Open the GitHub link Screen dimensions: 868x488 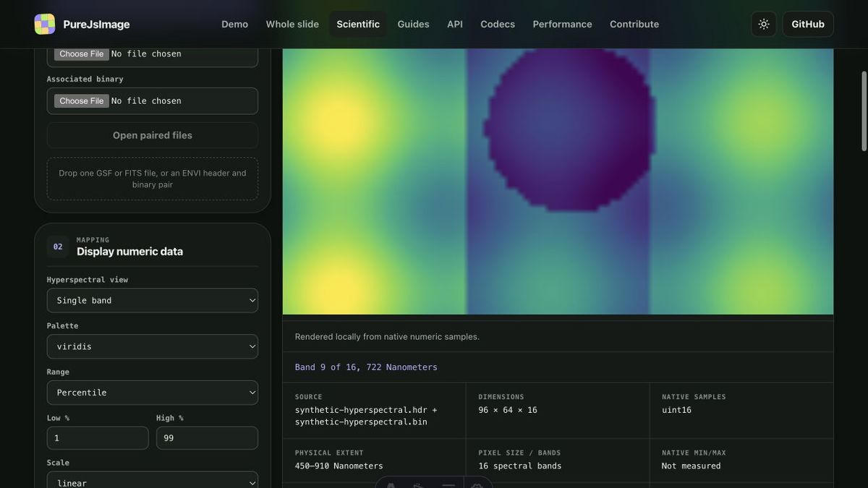coord(808,24)
